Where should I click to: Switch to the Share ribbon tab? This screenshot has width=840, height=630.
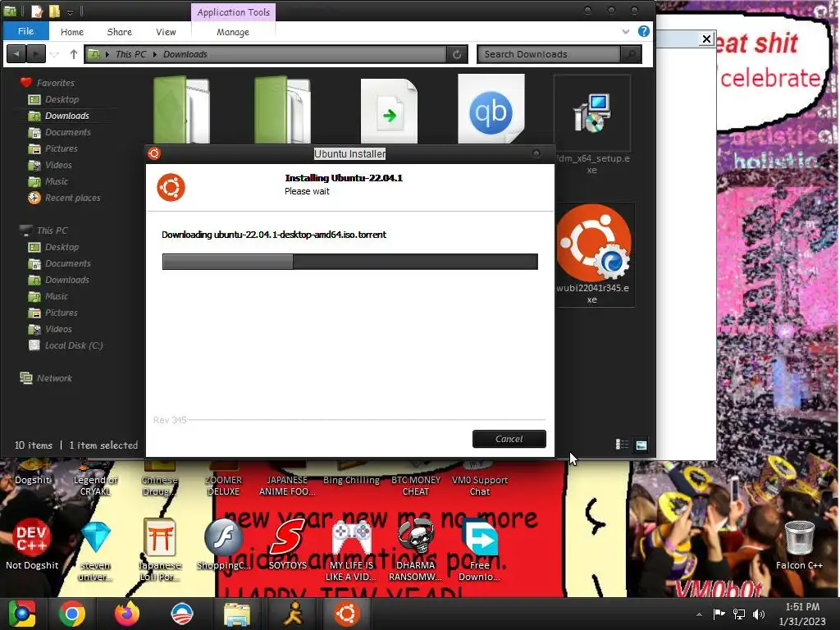point(120,32)
